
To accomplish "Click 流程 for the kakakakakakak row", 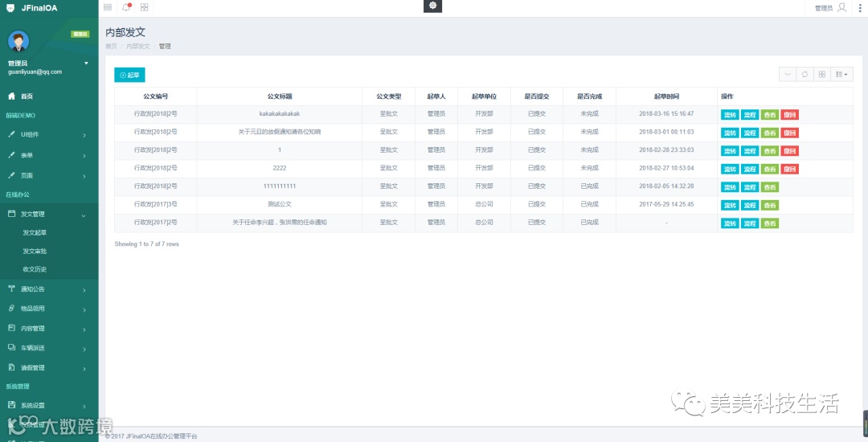I will (x=750, y=115).
